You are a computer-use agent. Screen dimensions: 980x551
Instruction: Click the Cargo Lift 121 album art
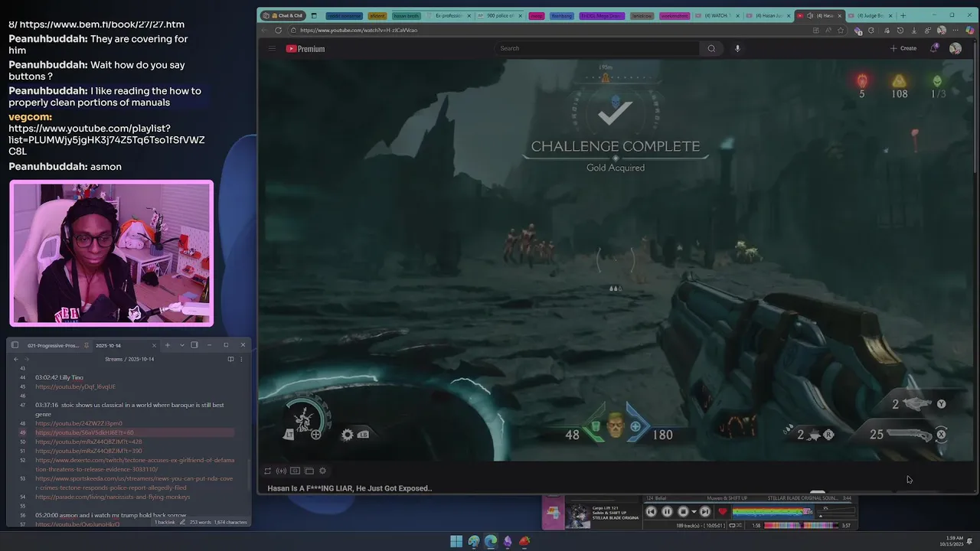click(578, 516)
